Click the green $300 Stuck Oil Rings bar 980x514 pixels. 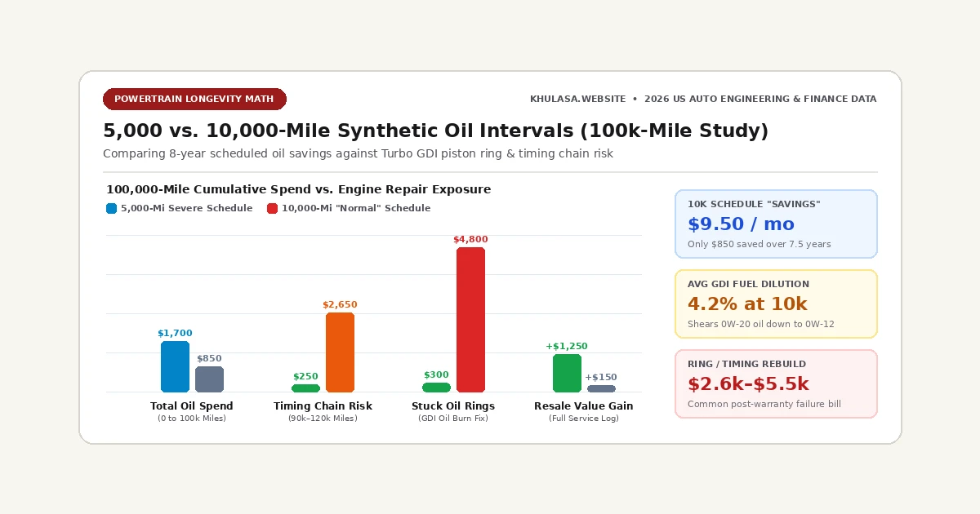tap(436, 388)
